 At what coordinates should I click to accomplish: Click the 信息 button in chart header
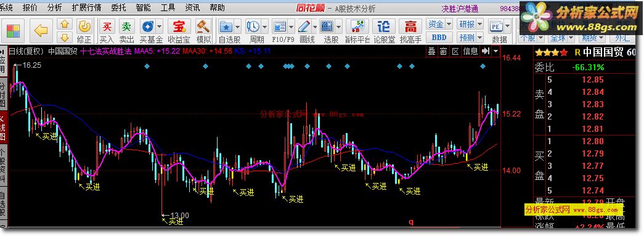point(471,51)
